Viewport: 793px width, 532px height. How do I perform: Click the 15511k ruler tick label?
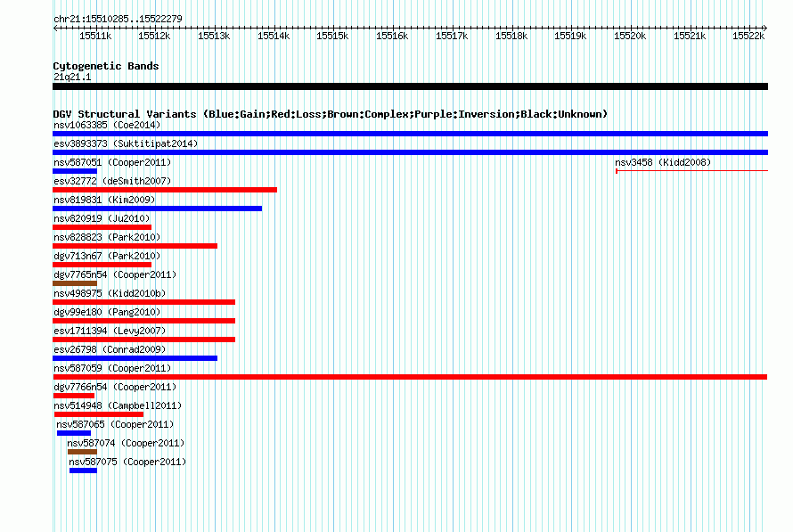tap(95, 36)
